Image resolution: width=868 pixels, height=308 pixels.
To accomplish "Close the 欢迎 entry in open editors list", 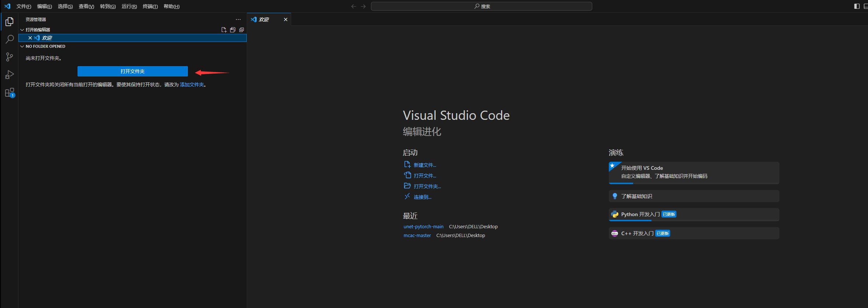I will point(30,38).
